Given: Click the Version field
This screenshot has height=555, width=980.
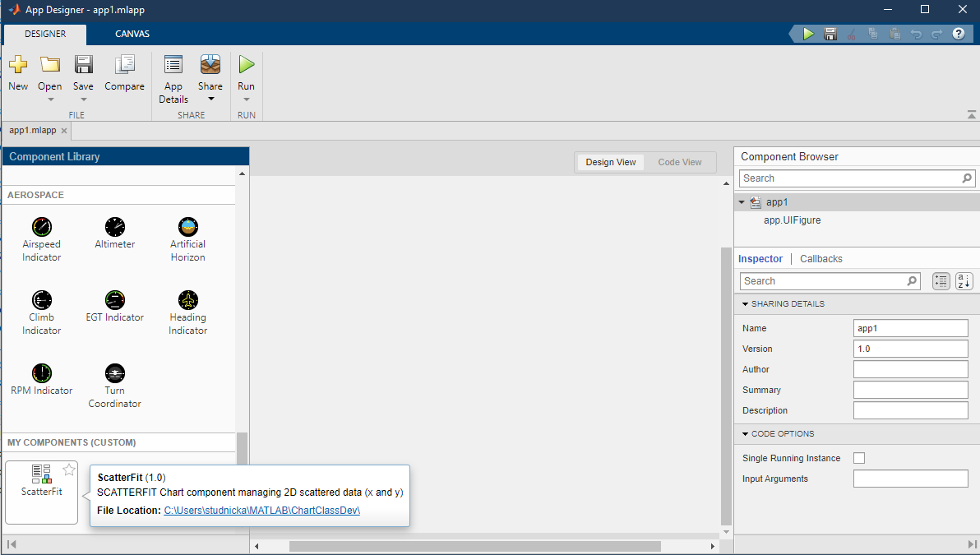Looking at the screenshot, I should tap(911, 349).
